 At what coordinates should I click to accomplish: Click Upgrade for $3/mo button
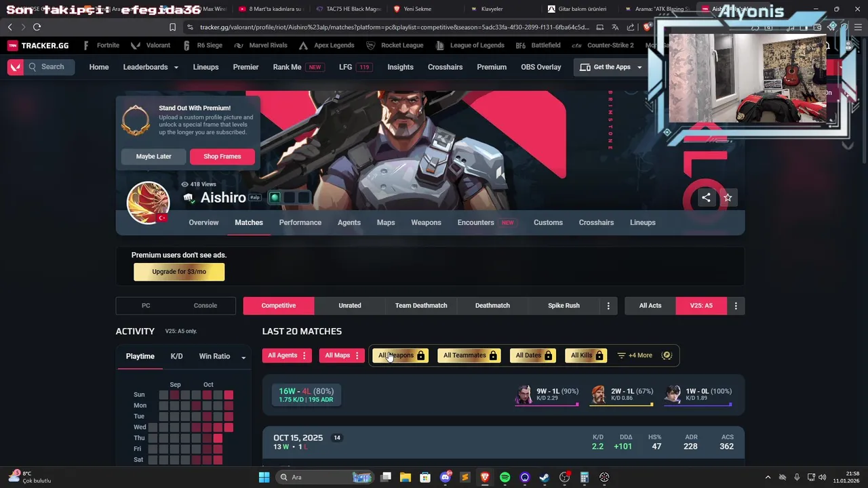tap(179, 272)
